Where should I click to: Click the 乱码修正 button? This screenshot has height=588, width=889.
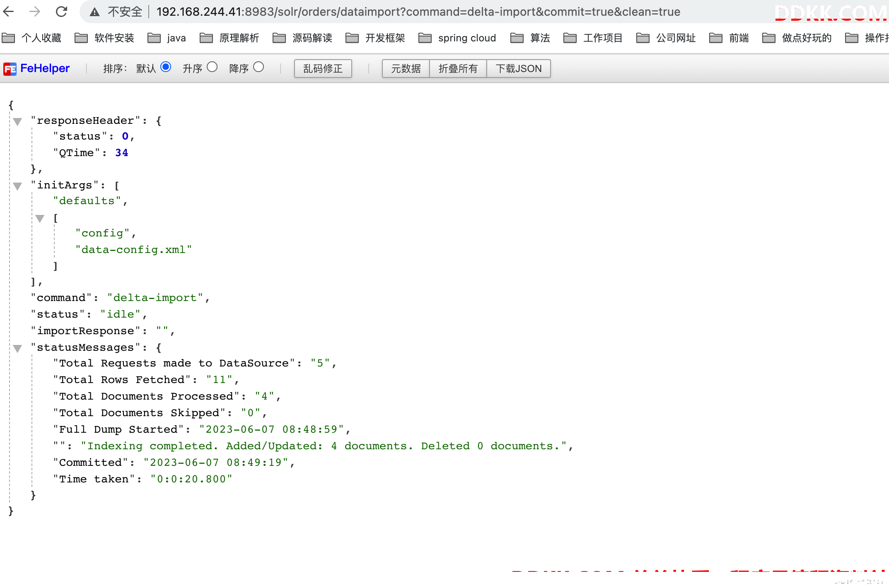click(323, 68)
